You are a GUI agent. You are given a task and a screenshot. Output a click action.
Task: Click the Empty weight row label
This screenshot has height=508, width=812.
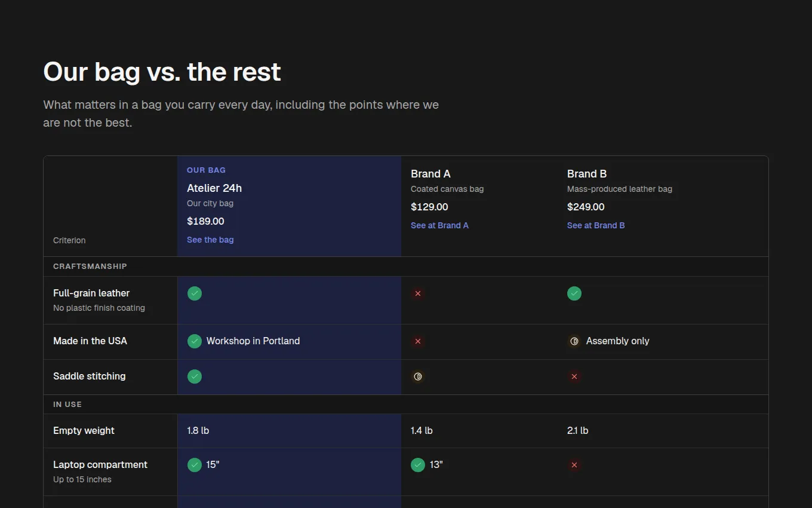click(84, 430)
